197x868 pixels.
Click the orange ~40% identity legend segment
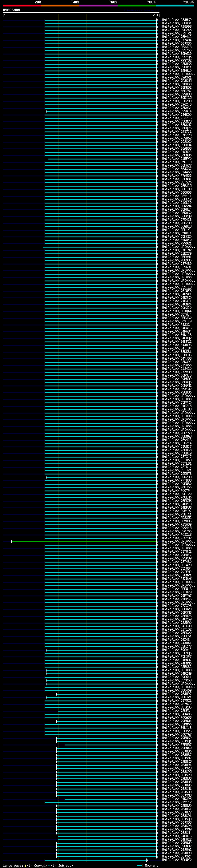(60, 6)
